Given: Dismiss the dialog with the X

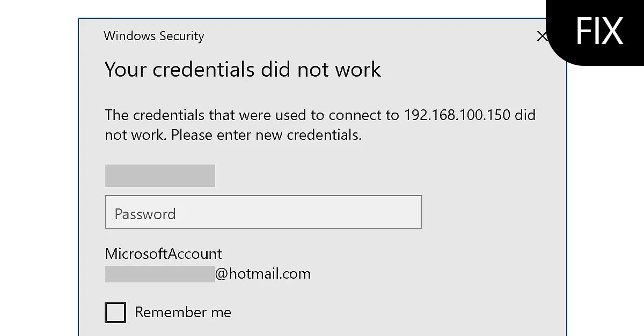Looking at the screenshot, I should click(x=542, y=36).
